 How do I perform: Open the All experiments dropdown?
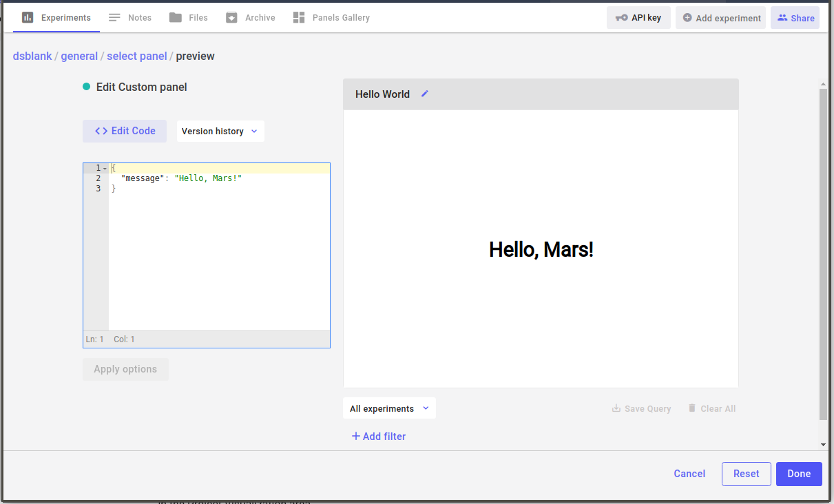point(389,408)
